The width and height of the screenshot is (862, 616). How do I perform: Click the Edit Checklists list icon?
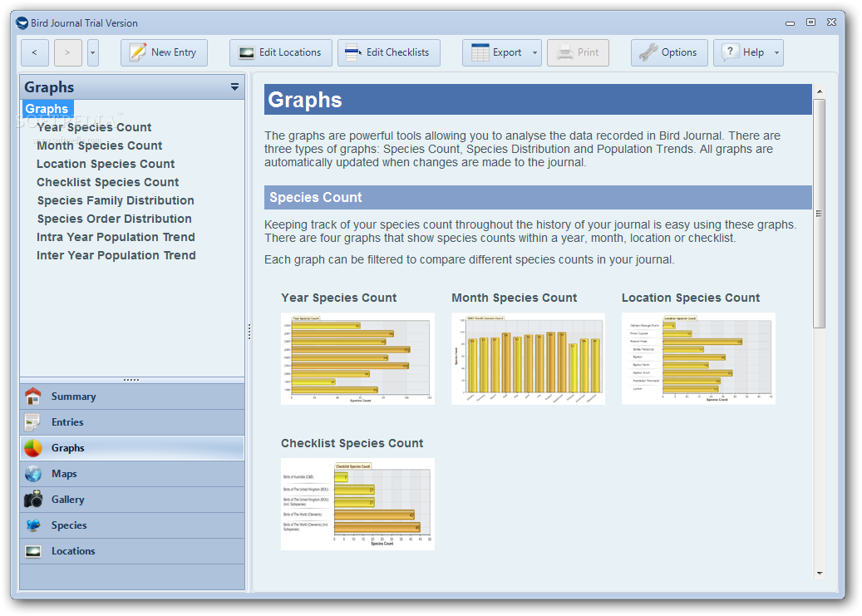pos(353,53)
